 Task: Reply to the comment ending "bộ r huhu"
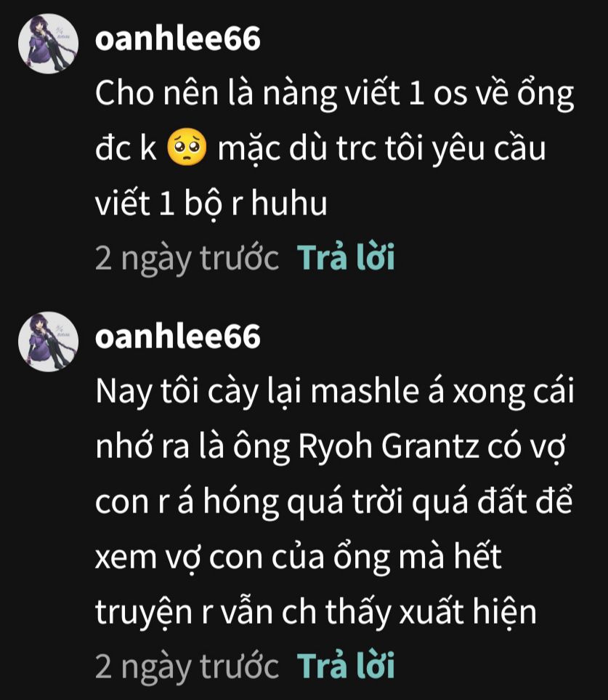[346, 257]
